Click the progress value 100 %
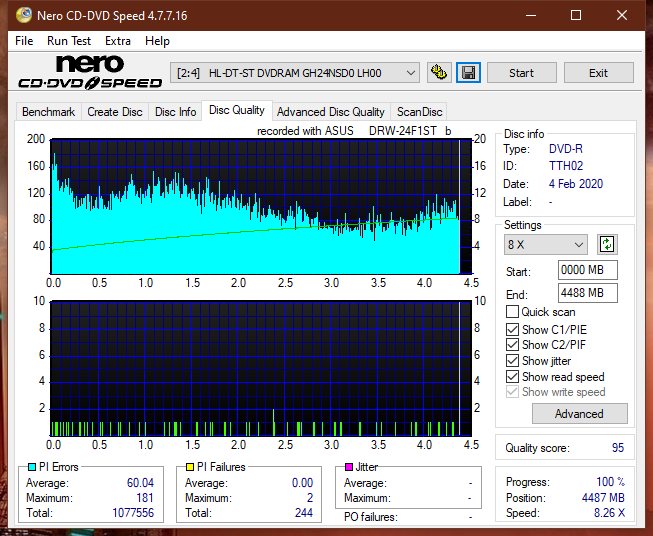 pos(610,482)
